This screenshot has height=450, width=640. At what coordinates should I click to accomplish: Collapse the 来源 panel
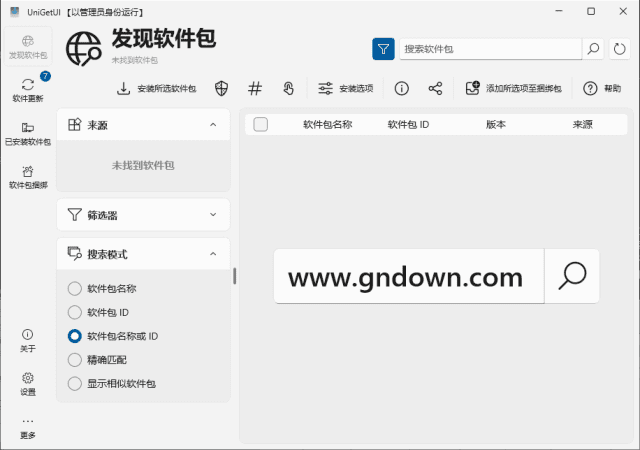click(x=213, y=125)
